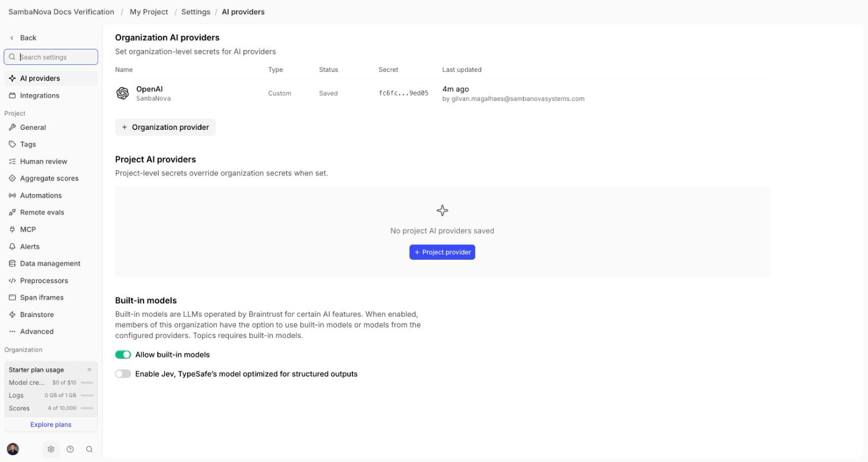Open Aggregate scores settings

click(x=51, y=178)
